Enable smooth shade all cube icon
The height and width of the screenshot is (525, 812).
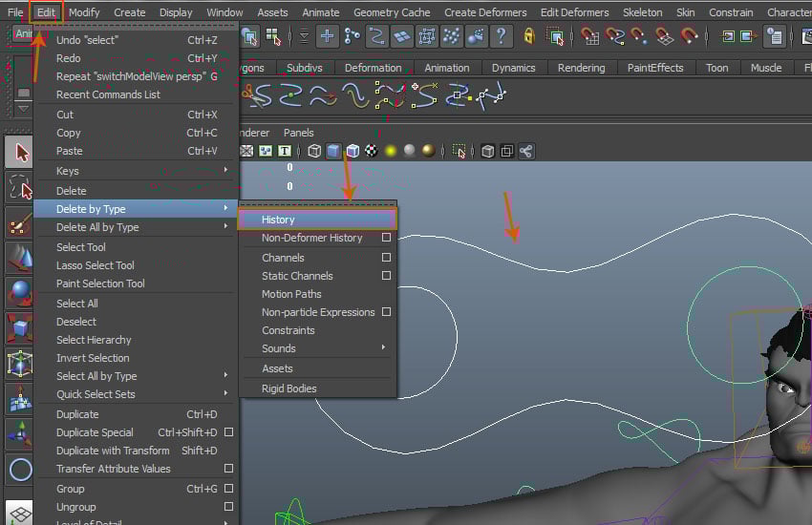point(333,151)
